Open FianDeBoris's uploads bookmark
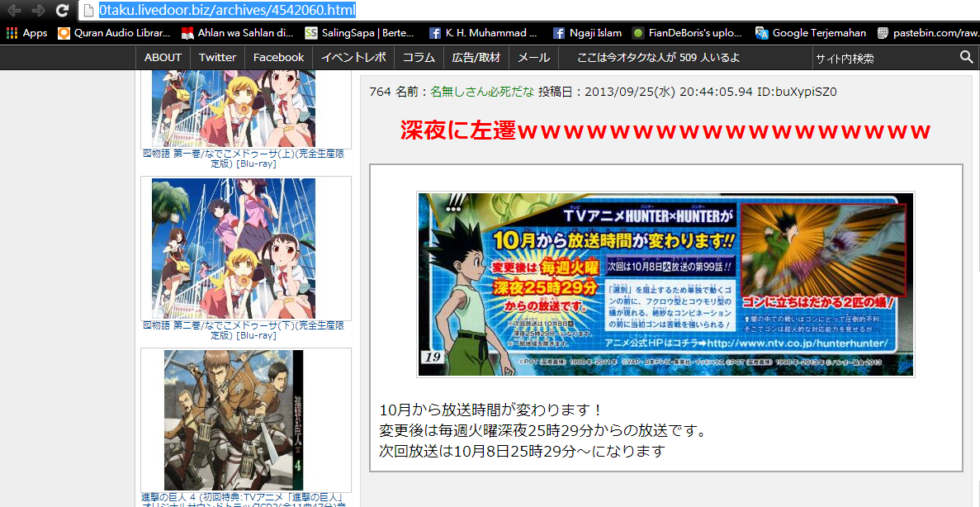Image resolution: width=980 pixels, height=507 pixels. point(687,33)
